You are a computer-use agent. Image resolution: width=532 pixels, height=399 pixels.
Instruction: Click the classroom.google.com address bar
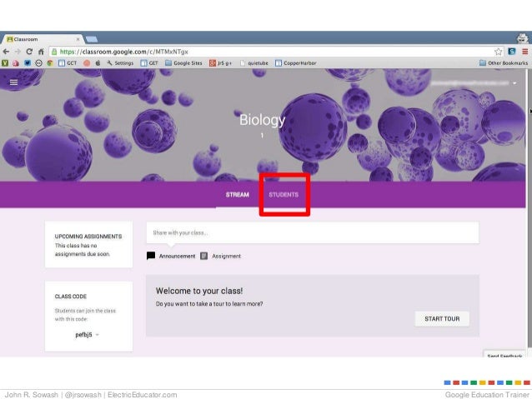point(275,52)
